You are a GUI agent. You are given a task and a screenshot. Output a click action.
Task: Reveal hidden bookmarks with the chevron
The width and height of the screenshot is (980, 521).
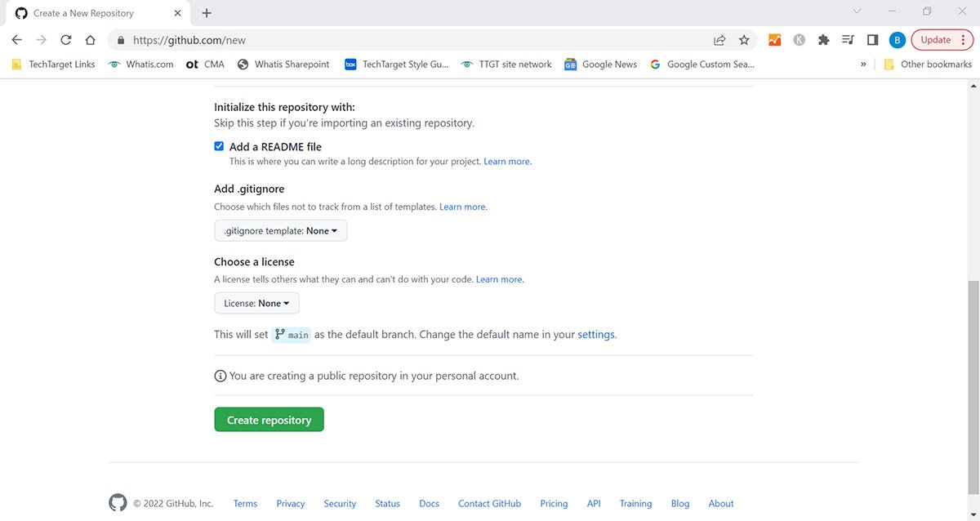click(863, 64)
